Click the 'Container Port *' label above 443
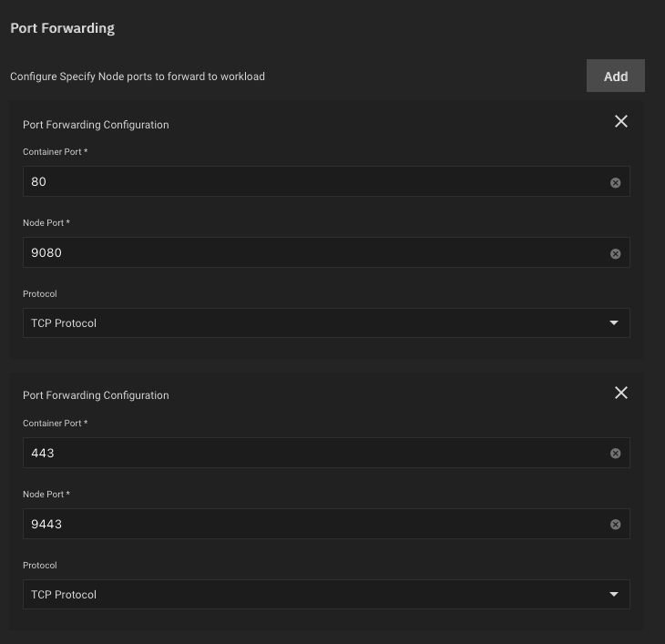This screenshot has width=665, height=644. tap(56, 424)
